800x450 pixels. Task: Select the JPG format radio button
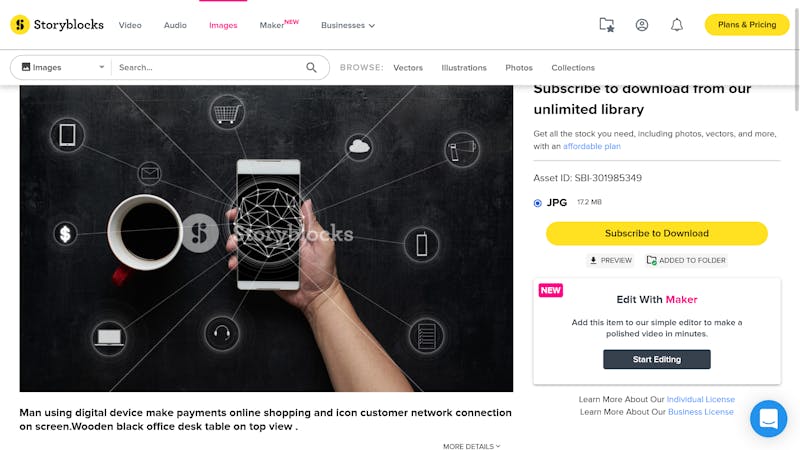[x=537, y=203]
